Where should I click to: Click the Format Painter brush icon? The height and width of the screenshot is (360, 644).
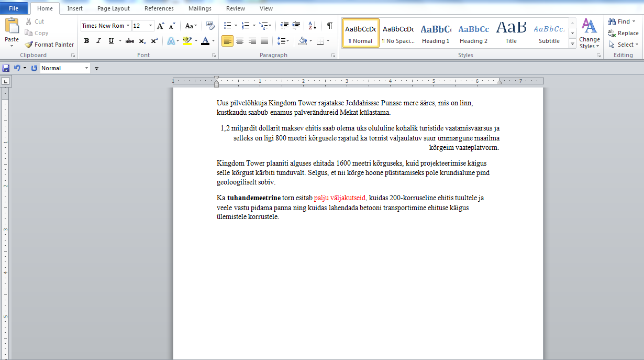click(29, 45)
